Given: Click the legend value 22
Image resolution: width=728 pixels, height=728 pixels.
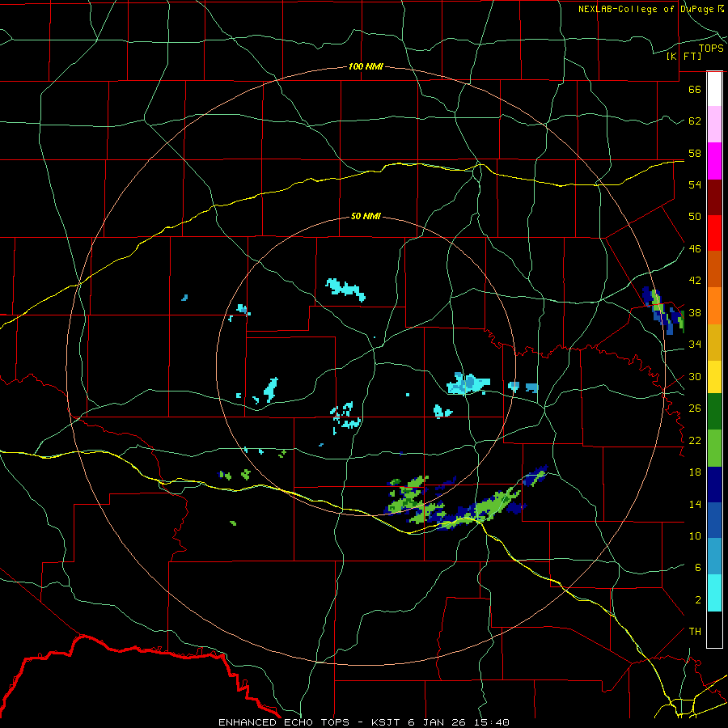Looking at the screenshot, I should [695, 440].
